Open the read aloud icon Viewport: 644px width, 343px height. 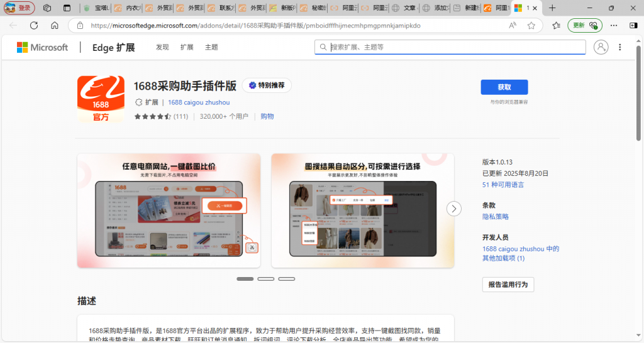click(x=512, y=25)
